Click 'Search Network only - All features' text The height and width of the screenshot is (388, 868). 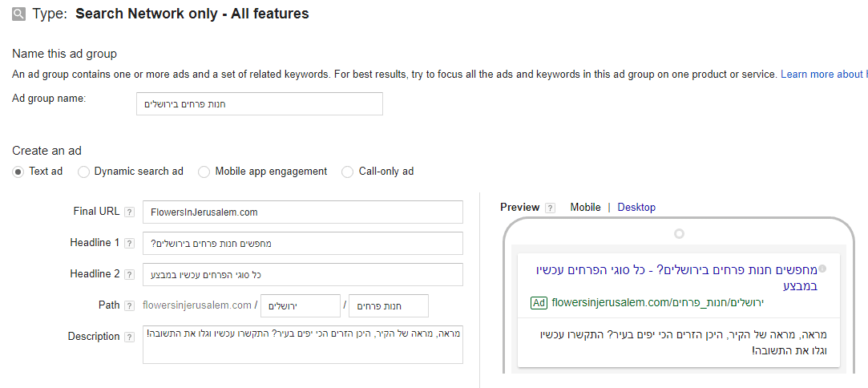pos(192,14)
